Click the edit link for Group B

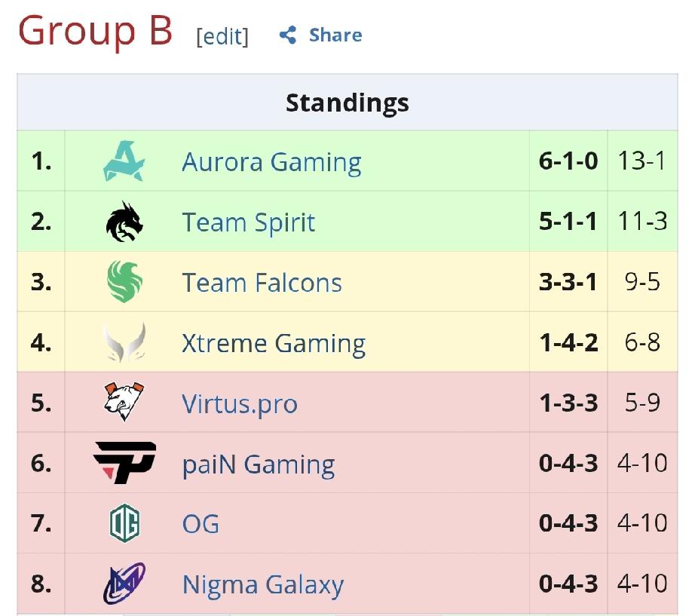click(222, 36)
